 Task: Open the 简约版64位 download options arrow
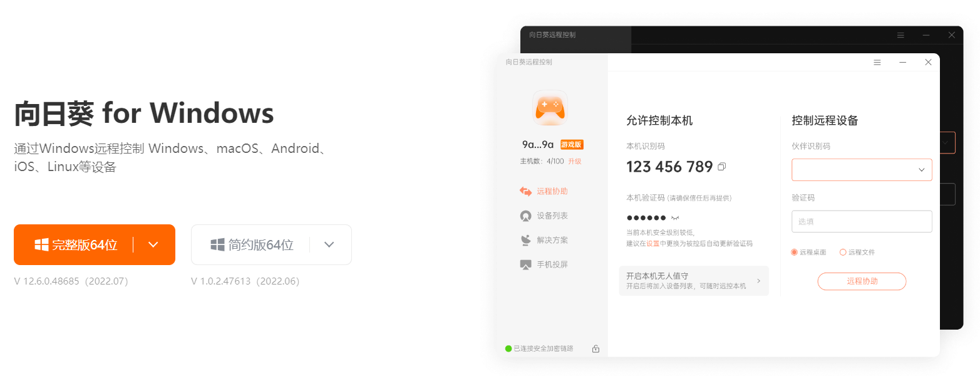(329, 245)
